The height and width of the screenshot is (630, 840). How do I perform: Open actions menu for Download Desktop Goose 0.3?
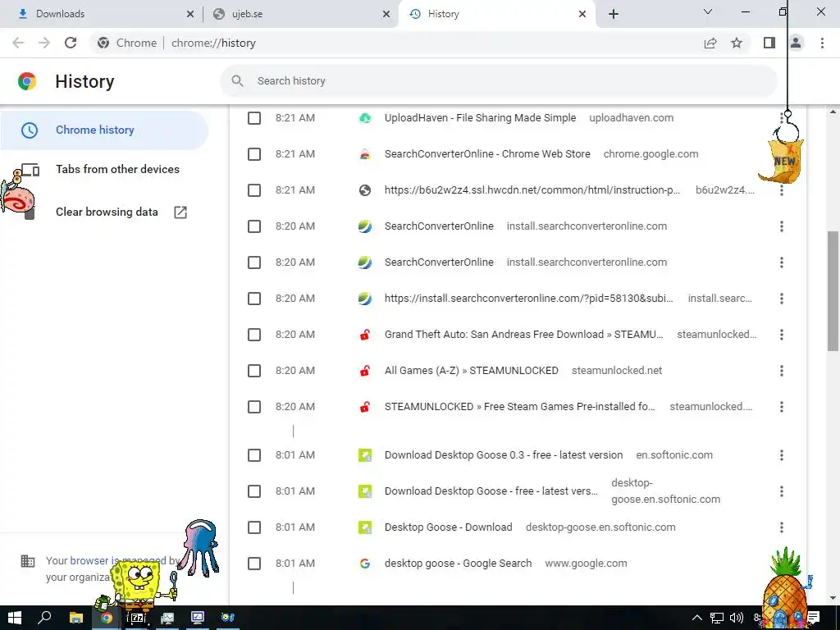[782, 455]
